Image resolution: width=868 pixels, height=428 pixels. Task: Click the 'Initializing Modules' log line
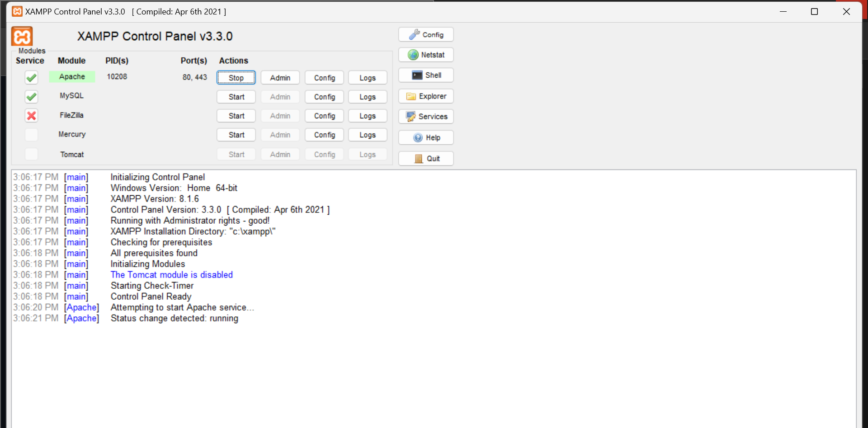(x=148, y=264)
